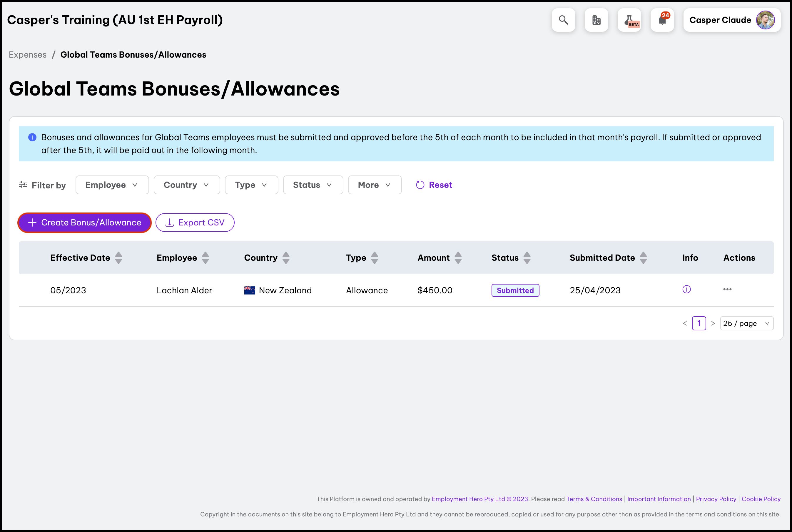792x532 pixels.
Task: Open the Status filter dropdown
Action: click(313, 185)
